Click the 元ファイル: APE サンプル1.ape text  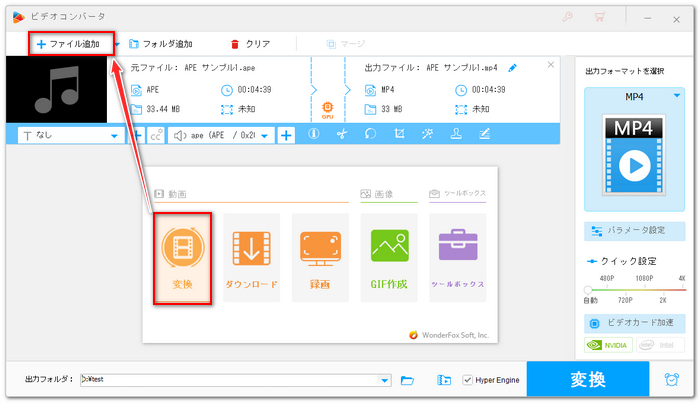click(x=193, y=68)
